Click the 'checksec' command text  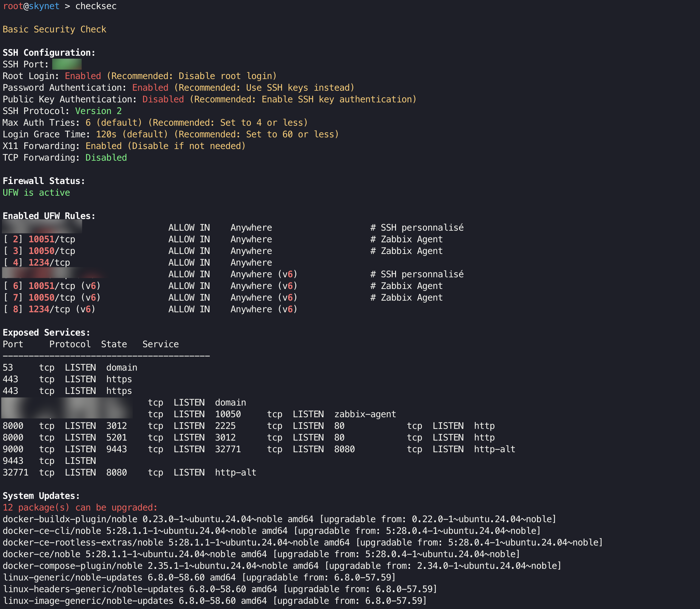click(x=96, y=6)
